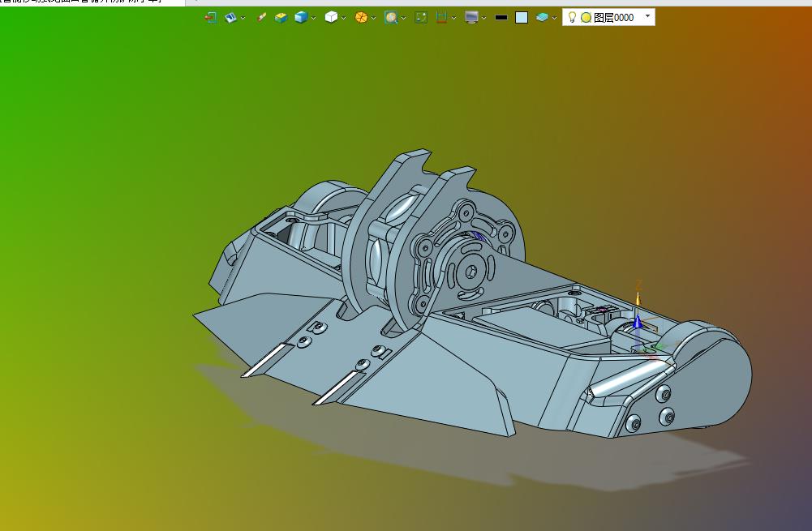Open dropdown next to blue book icon
The height and width of the screenshot is (531, 812).
[243, 18]
